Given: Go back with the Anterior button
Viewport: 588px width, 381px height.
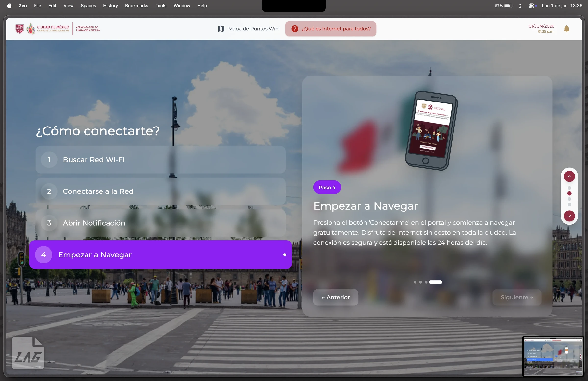Looking at the screenshot, I should coord(335,297).
